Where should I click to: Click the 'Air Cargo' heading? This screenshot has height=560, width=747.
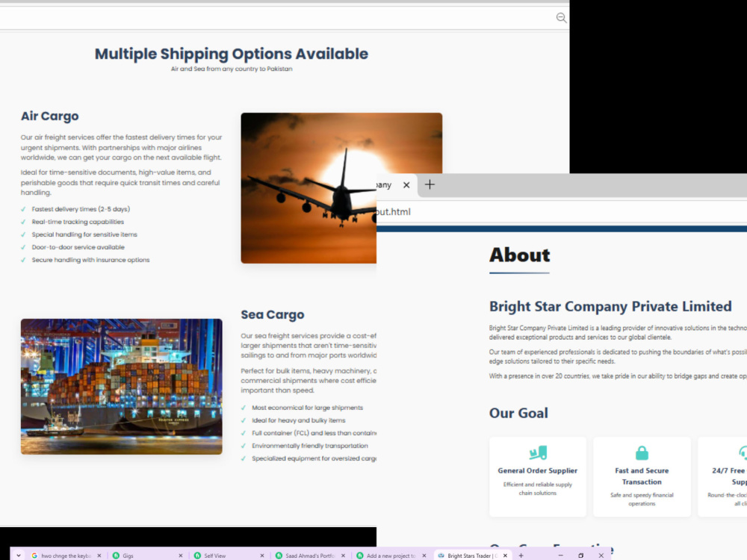click(49, 116)
